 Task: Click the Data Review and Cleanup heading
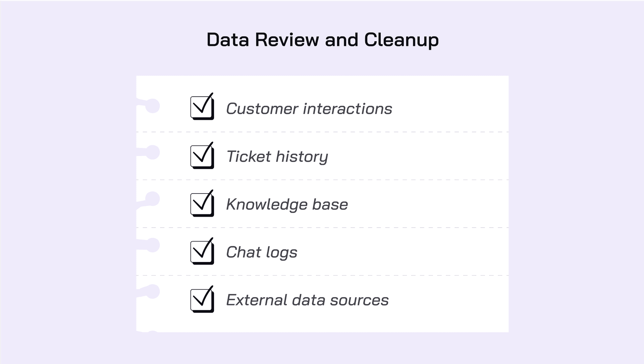322,40
